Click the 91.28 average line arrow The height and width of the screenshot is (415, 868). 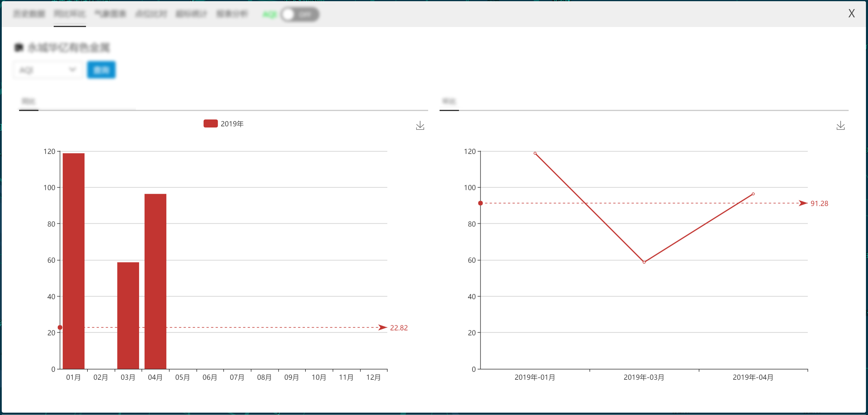(803, 203)
